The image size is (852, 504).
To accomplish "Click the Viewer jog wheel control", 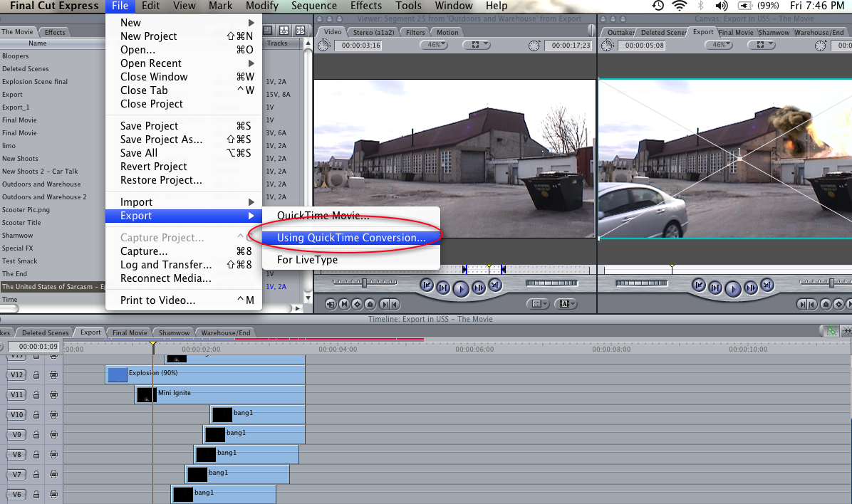I will point(551,283).
